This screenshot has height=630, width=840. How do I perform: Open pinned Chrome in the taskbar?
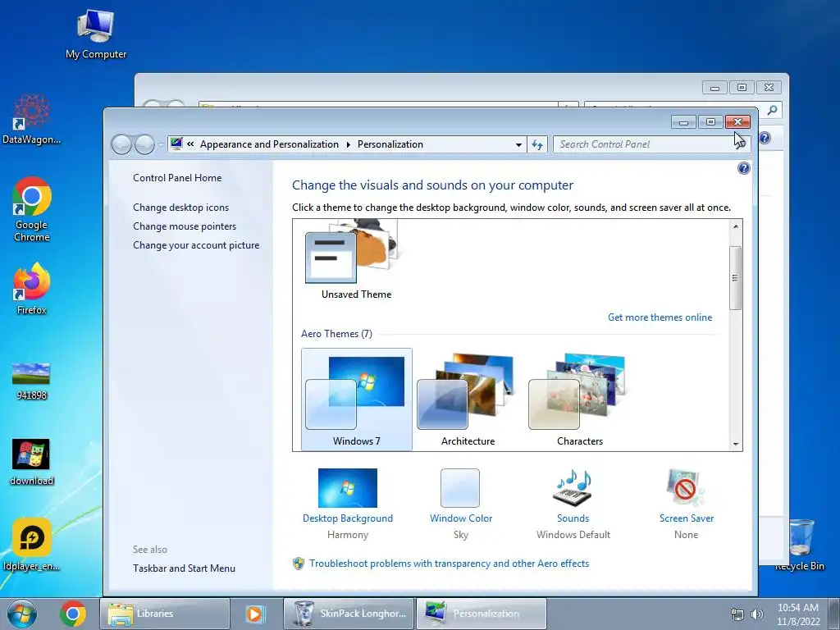point(73,614)
